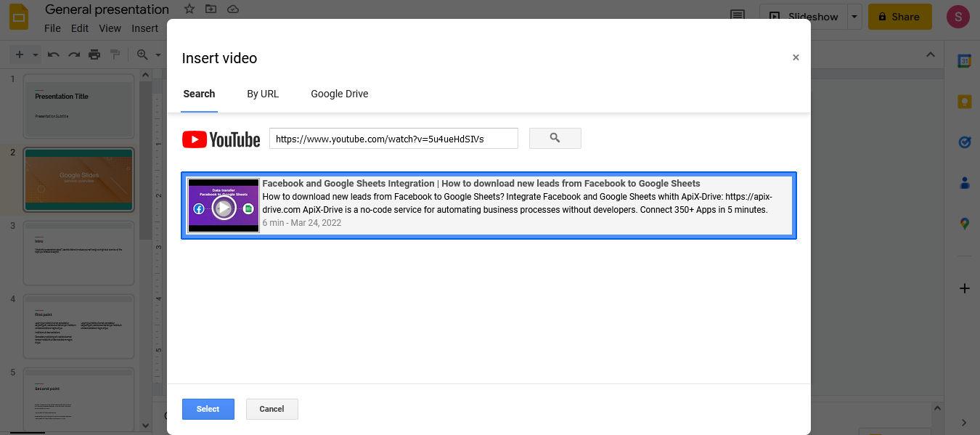
Task: Click the YouTube search magnifier button
Action: point(555,138)
